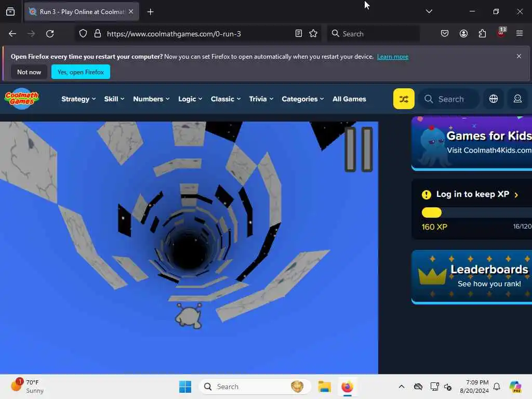Open the language globe icon
The width and height of the screenshot is (532, 399).
point(494,99)
